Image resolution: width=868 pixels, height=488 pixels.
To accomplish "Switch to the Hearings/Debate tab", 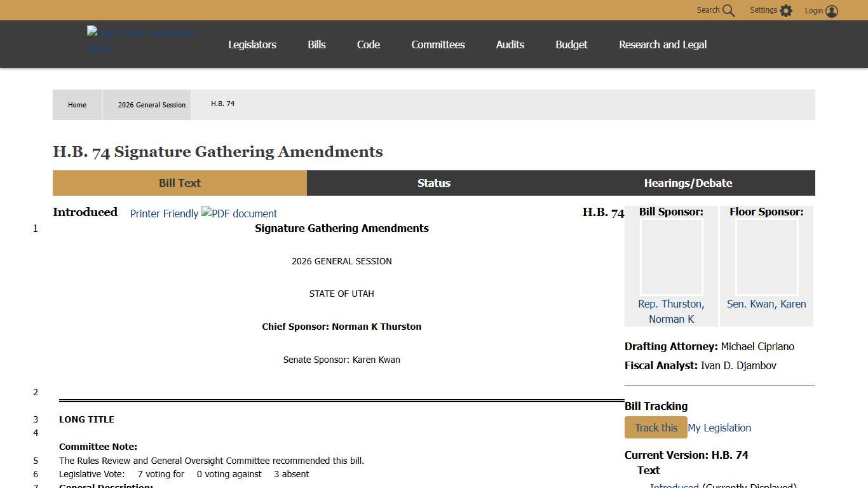I will click(x=688, y=183).
